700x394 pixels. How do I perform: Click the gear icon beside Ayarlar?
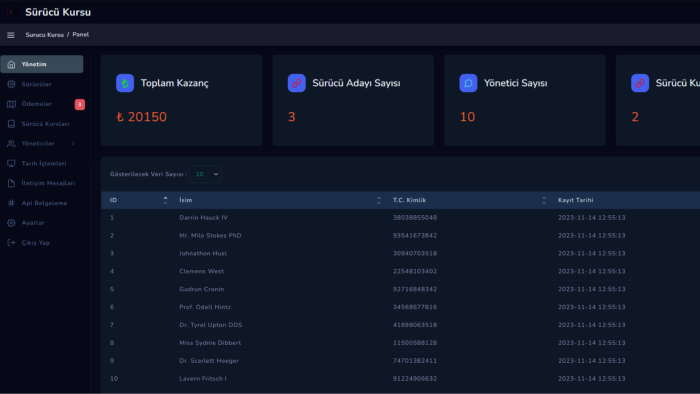tap(11, 223)
